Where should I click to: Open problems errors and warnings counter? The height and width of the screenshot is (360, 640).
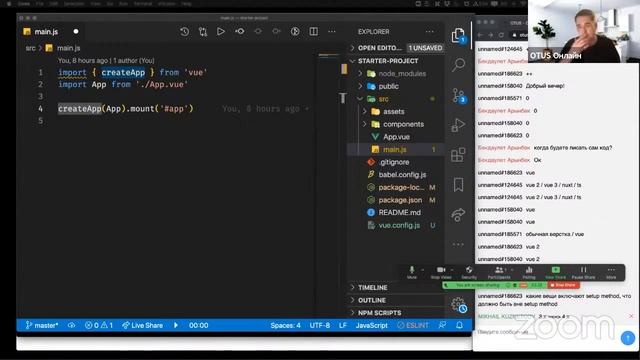pyautogui.click(x=99, y=325)
